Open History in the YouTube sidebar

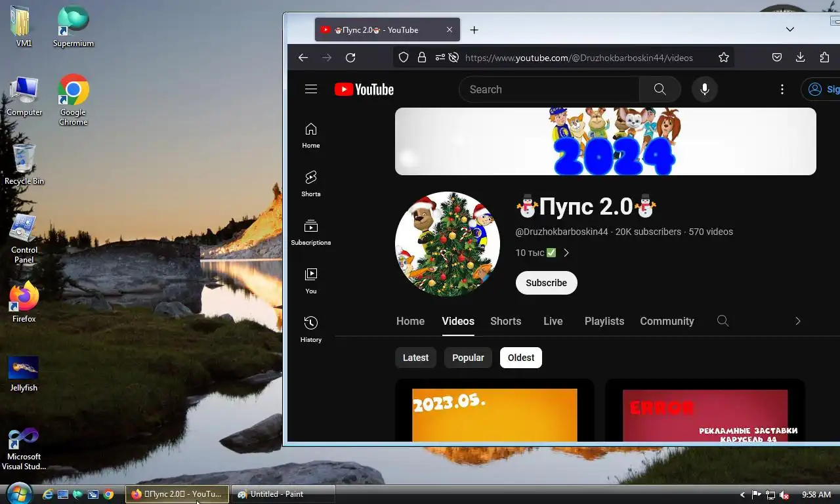coord(311,330)
